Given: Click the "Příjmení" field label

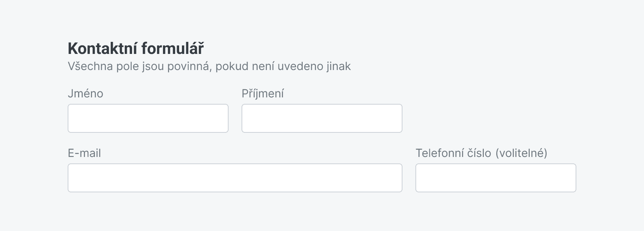Looking at the screenshot, I should coord(262,94).
